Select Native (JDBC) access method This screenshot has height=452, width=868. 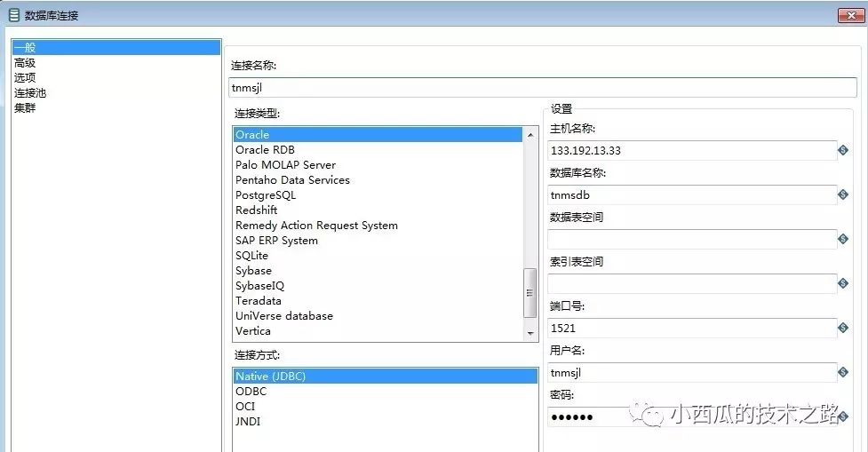coord(386,377)
